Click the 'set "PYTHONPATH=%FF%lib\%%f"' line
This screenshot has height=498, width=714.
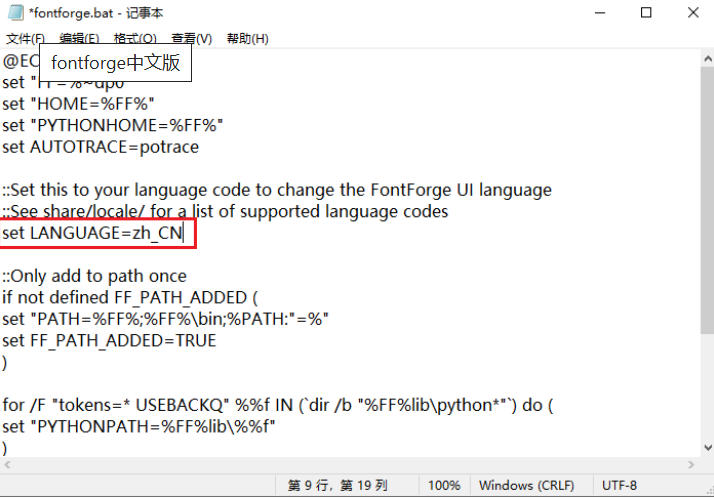[x=139, y=427]
